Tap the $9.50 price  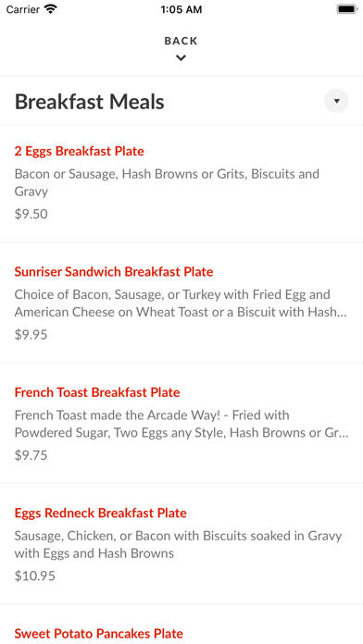[x=31, y=214]
